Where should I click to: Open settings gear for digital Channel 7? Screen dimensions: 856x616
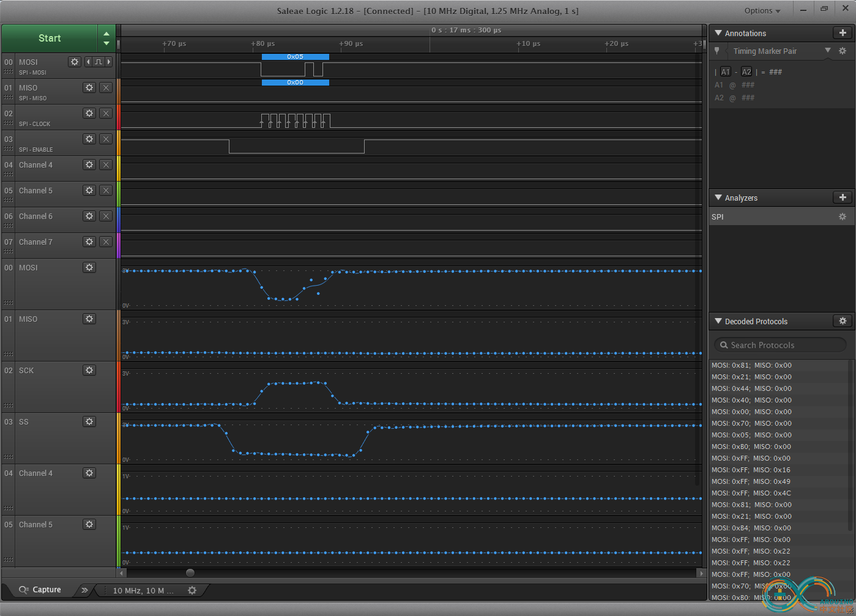pyautogui.click(x=89, y=242)
